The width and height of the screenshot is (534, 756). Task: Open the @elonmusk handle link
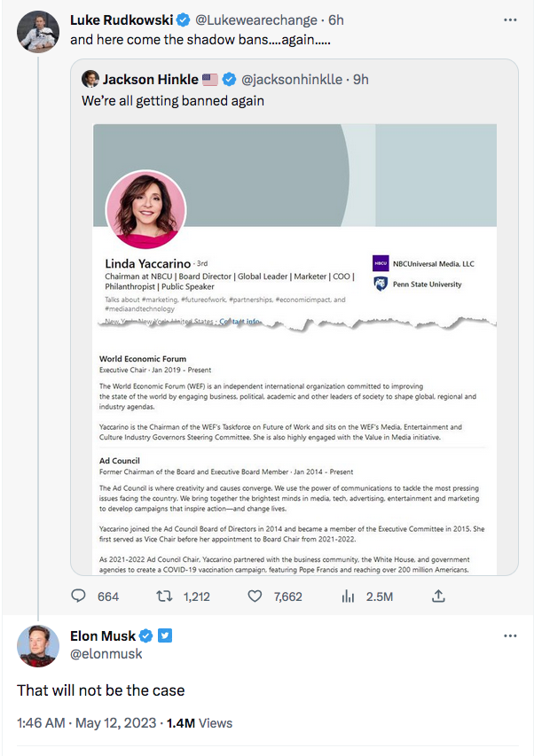point(106,654)
